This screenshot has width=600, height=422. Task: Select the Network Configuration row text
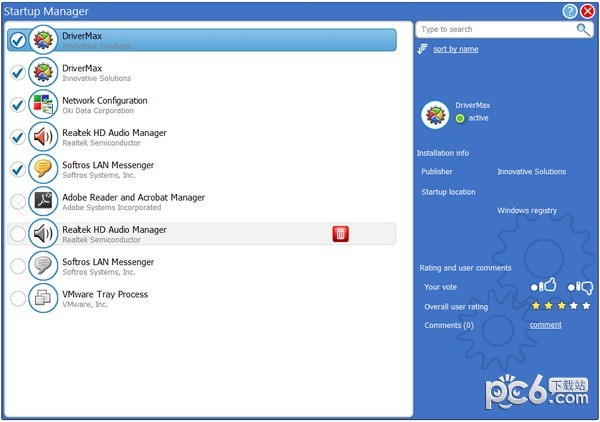coord(105,101)
